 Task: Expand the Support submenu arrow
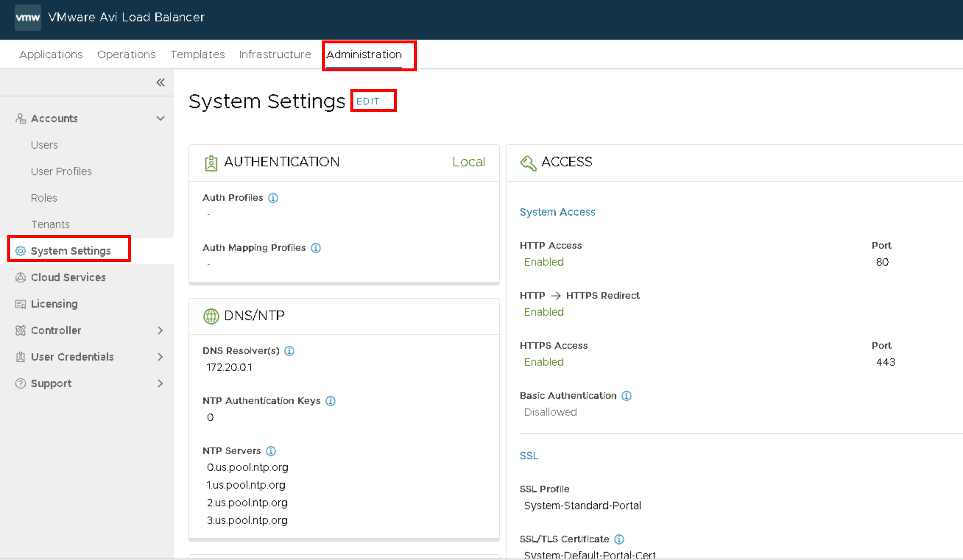[x=160, y=383]
